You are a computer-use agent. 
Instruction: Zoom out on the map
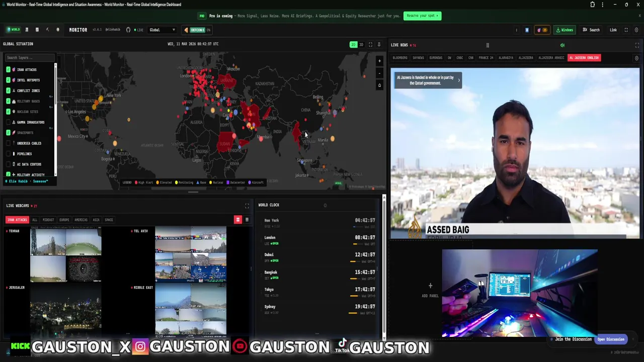379,73
